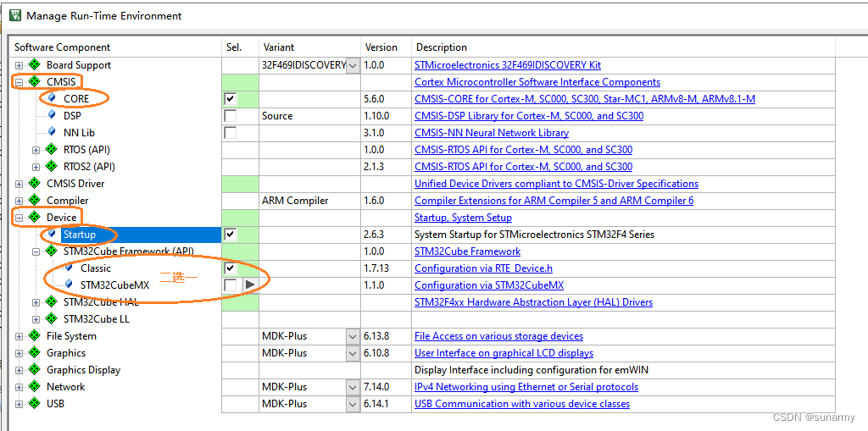The image size is (868, 431).
Task: Open Unified Device Drivers description link
Action: [556, 184]
